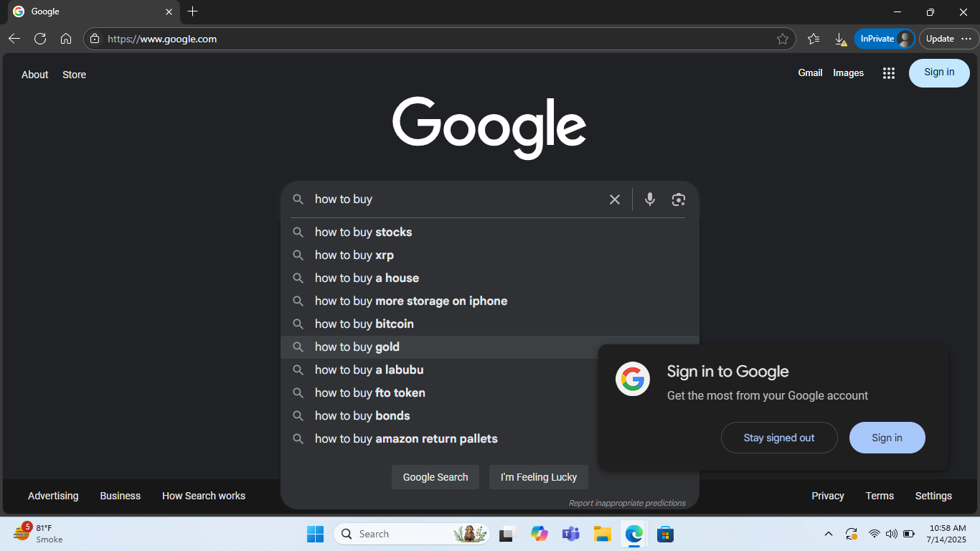Click the I'm Feeling Lucky button
The width and height of the screenshot is (980, 551).
[539, 477]
